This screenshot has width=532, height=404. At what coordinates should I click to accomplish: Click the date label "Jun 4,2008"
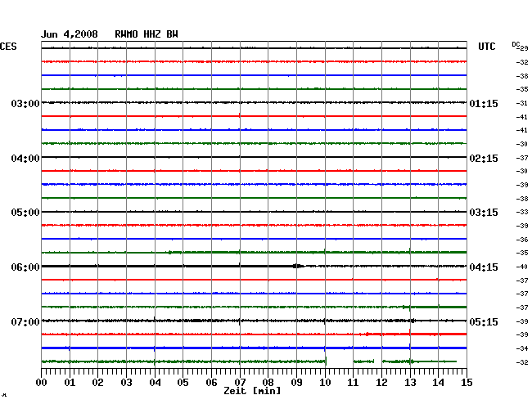point(70,34)
